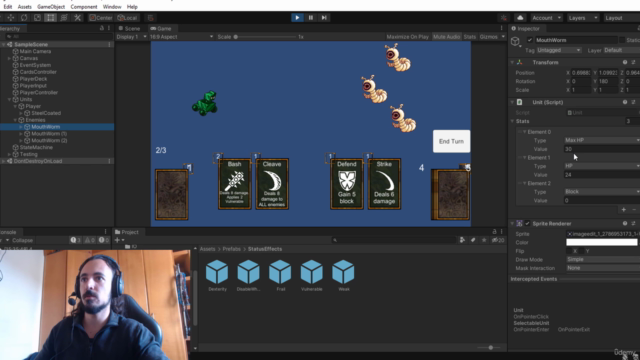Toggle the Static checkbox
Image resolution: width=640 pixels, height=360 pixels.
click(622, 40)
